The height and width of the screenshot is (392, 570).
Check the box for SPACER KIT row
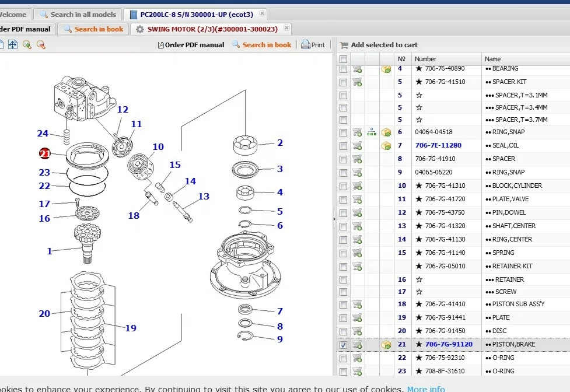[343, 82]
